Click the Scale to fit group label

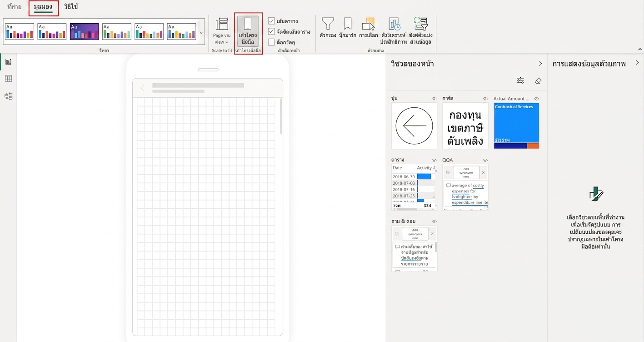[222, 50]
